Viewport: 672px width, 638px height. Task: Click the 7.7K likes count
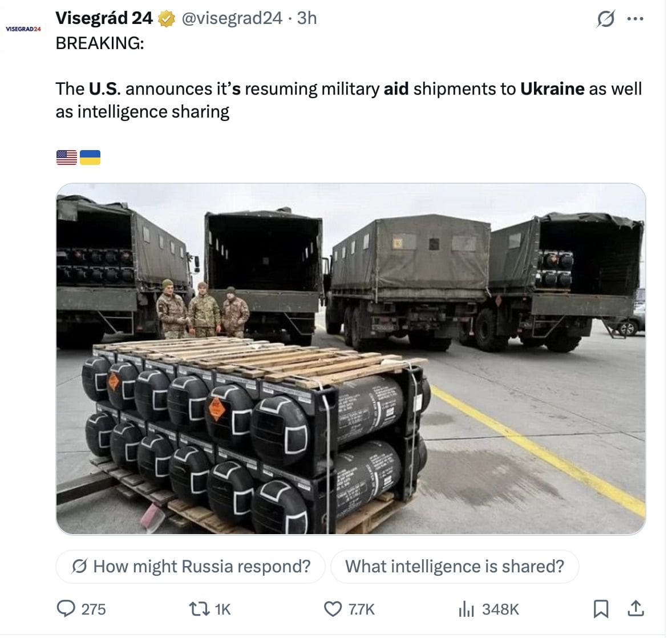[x=361, y=609]
